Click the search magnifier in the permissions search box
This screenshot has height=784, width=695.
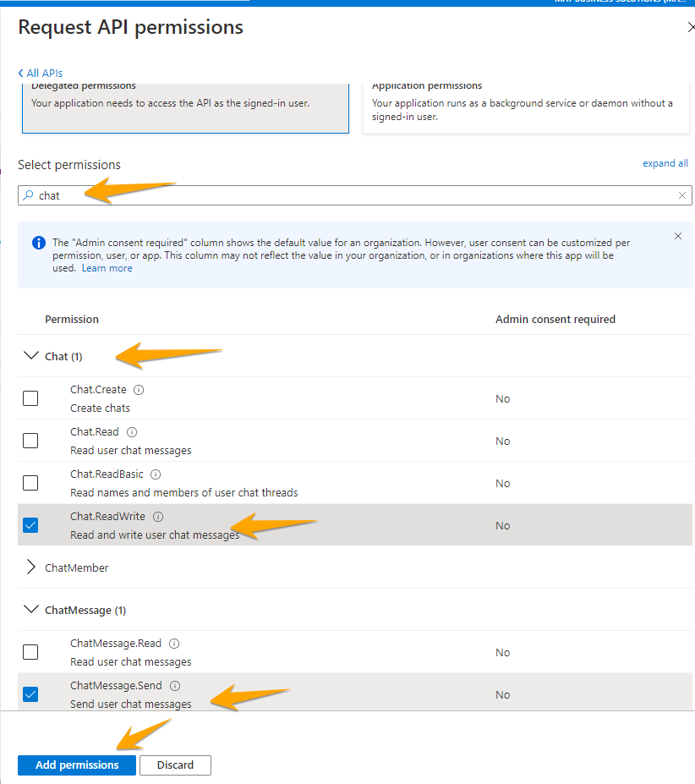pos(29,195)
